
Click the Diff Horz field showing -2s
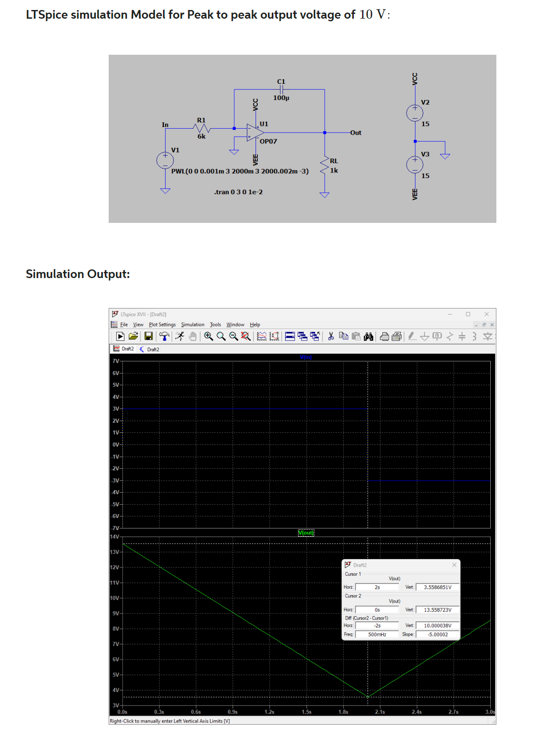pyautogui.click(x=377, y=625)
